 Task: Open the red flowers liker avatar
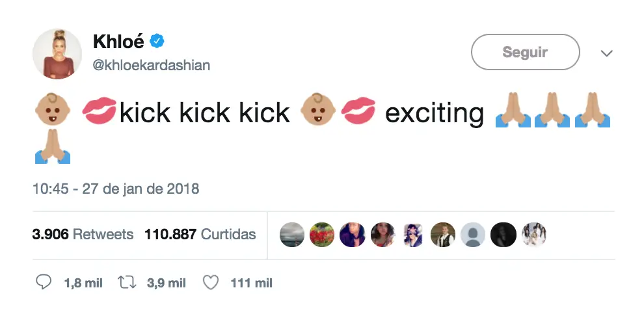pyautogui.click(x=322, y=235)
